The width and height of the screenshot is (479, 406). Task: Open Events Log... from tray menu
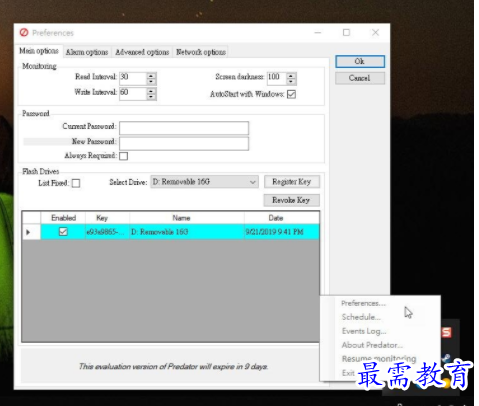(364, 331)
